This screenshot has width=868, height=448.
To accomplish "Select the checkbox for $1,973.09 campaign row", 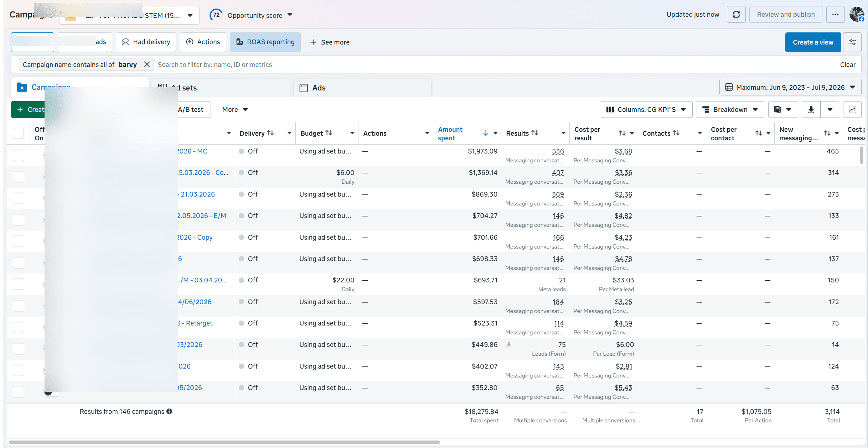I will (19, 155).
